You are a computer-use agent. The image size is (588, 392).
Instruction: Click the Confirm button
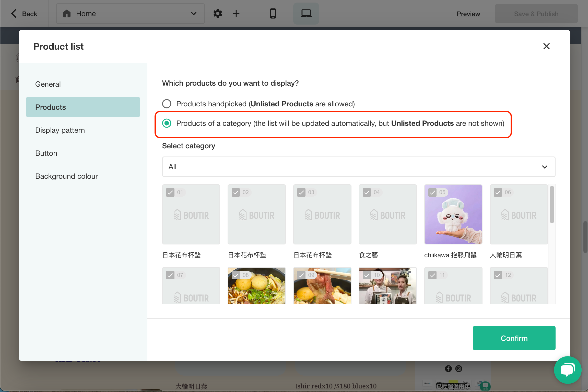pyautogui.click(x=514, y=338)
